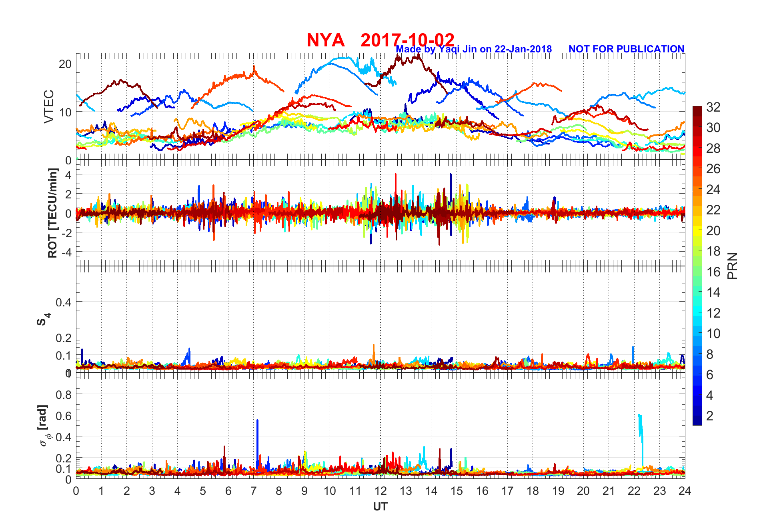Click the blue sigma-phi spike just after 7 UT

coord(257,444)
